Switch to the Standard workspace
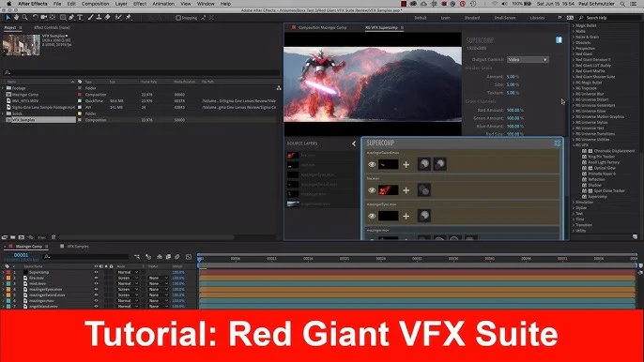The height and width of the screenshot is (362, 644). point(472,18)
